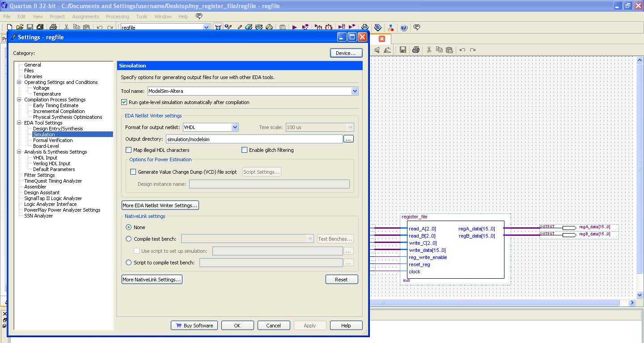This screenshot has width=644, height=343.
Task: Click the Redo arrow in main toolbar
Action: pyautogui.click(x=110, y=28)
